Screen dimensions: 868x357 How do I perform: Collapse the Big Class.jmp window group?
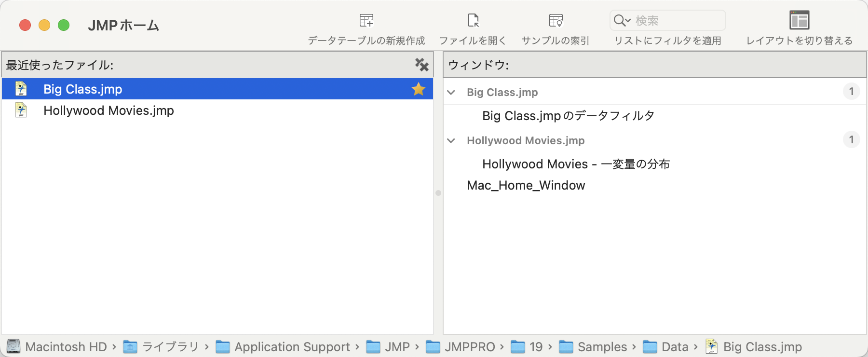tap(451, 92)
